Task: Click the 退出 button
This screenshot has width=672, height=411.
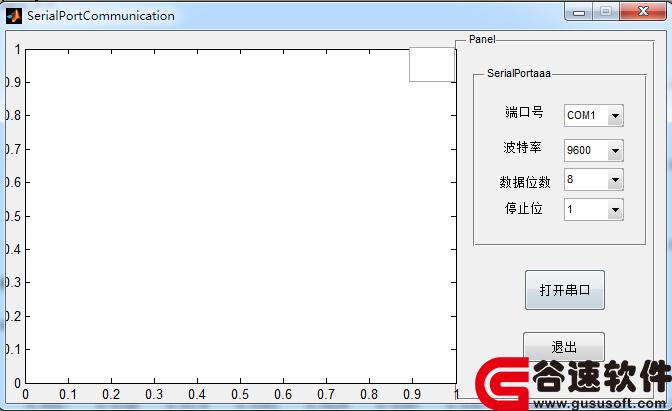Action: point(564,346)
